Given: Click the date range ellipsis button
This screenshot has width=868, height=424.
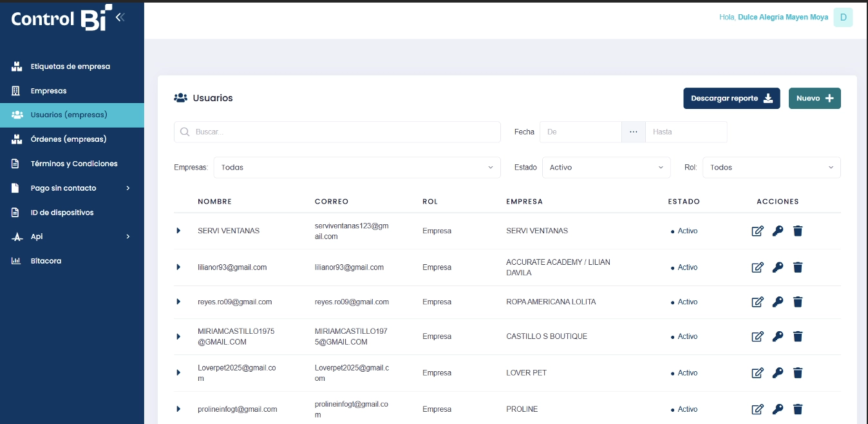Looking at the screenshot, I should [x=633, y=131].
